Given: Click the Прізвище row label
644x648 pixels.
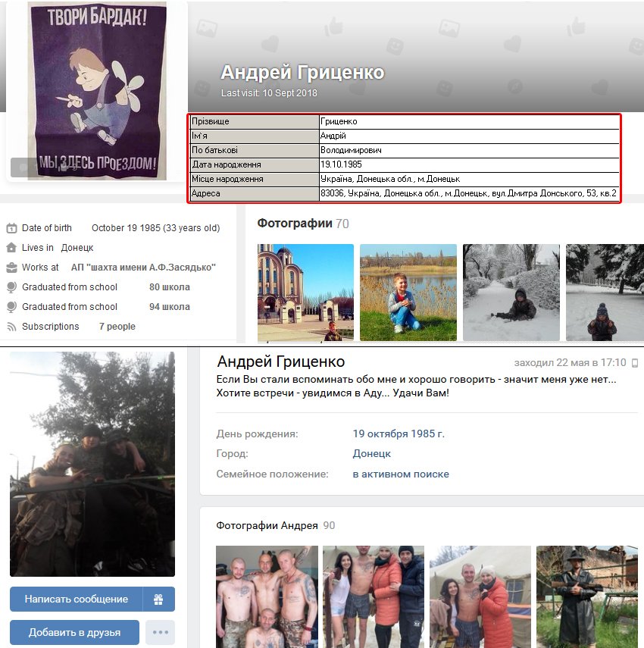Looking at the screenshot, I should (254, 121).
